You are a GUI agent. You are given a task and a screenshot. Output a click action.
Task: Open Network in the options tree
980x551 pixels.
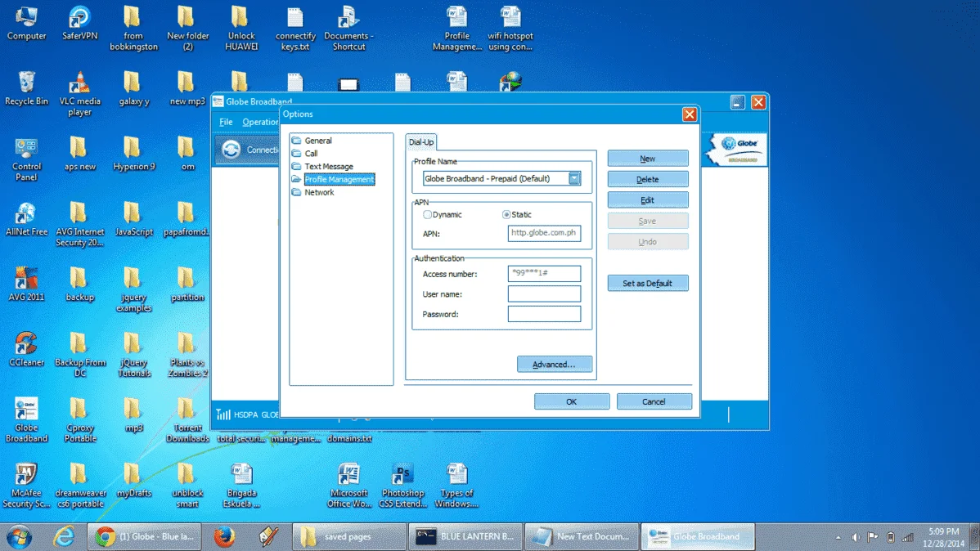(319, 192)
